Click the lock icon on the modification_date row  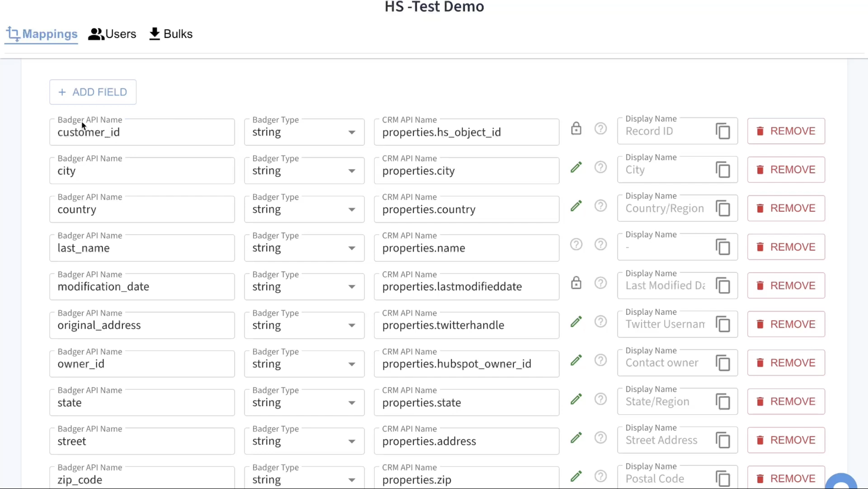click(576, 283)
